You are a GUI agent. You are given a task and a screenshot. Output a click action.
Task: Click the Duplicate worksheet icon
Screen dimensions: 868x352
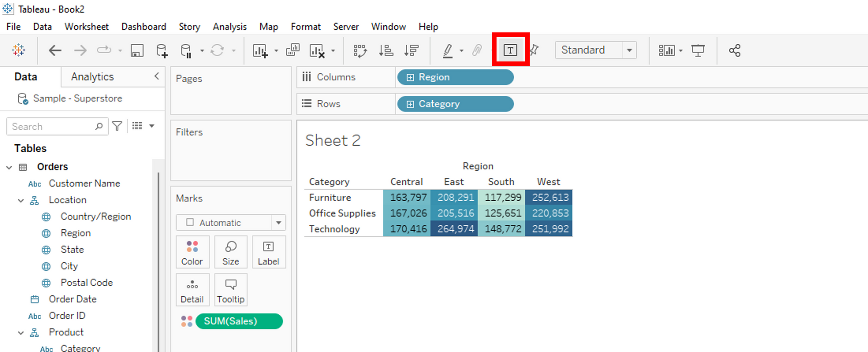click(293, 50)
